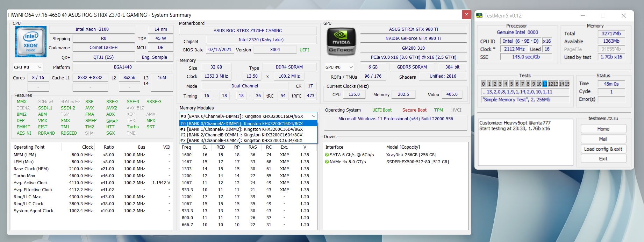
Task: Click the 8 / 16 cores value
Action: [x=38, y=78]
